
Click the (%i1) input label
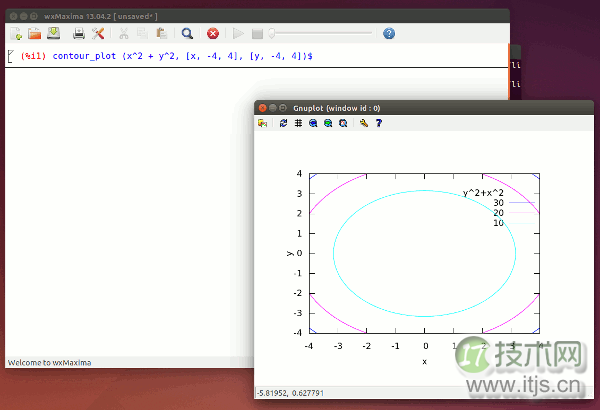pyautogui.click(x=33, y=56)
